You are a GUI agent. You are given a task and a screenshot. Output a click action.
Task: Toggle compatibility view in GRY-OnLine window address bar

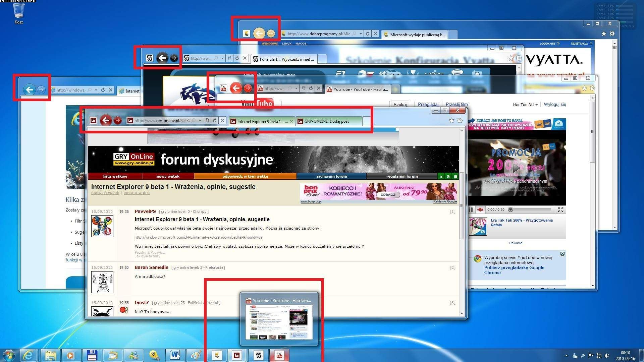click(207, 121)
